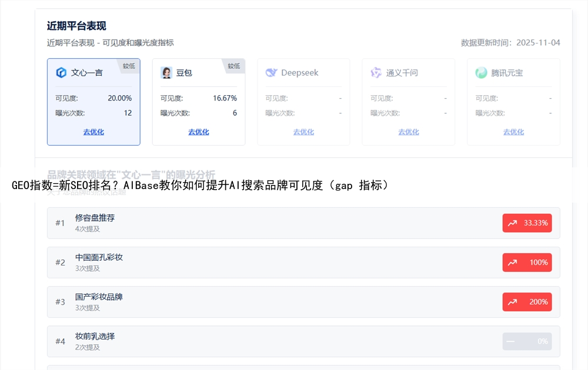The image size is (588, 370).
Task: Click the 较低 badge on 文心一言 card
Action: [129, 66]
